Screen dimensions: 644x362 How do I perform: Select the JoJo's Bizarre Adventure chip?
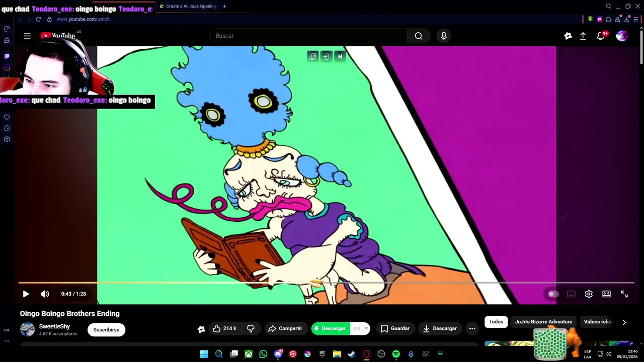click(x=543, y=322)
